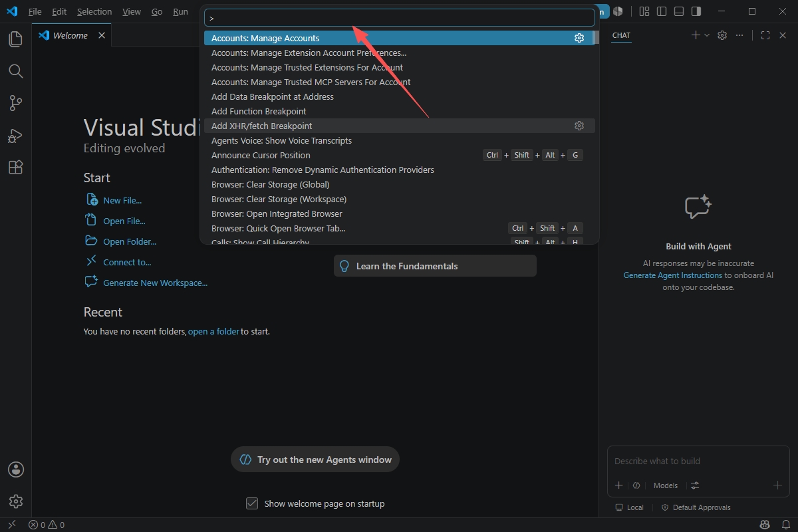Open the agent mode picker beside Models
This screenshot has width=798, height=532.
[636, 485]
